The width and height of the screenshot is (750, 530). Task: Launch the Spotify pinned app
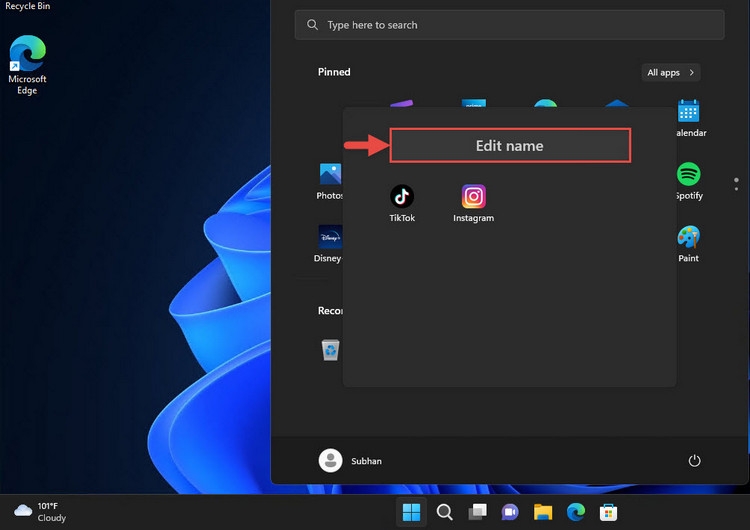(x=689, y=181)
